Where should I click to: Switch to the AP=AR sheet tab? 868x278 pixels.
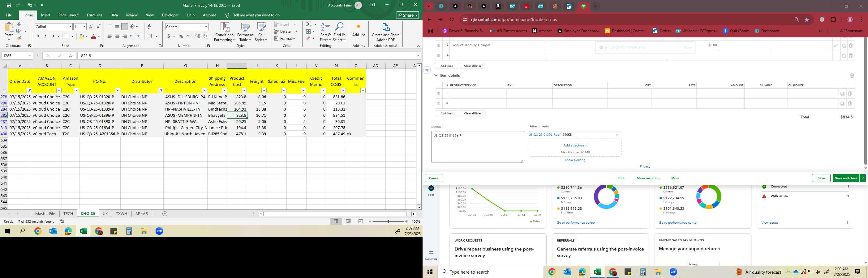[142, 214]
